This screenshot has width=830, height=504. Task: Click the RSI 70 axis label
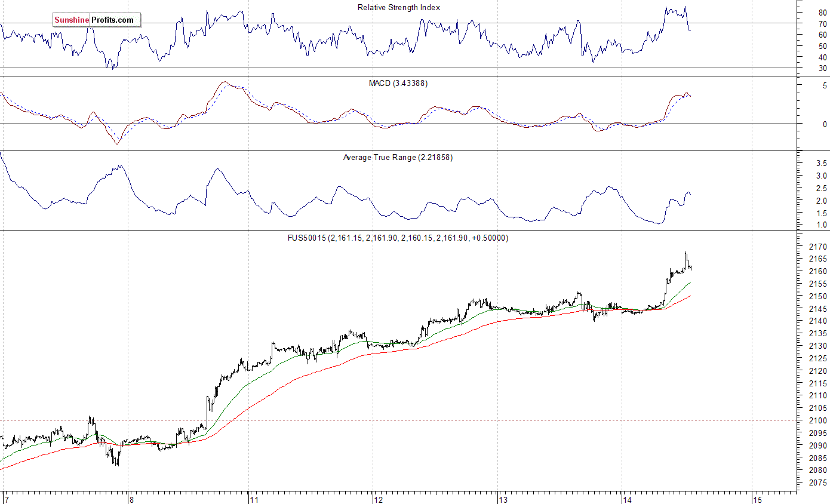[822, 24]
